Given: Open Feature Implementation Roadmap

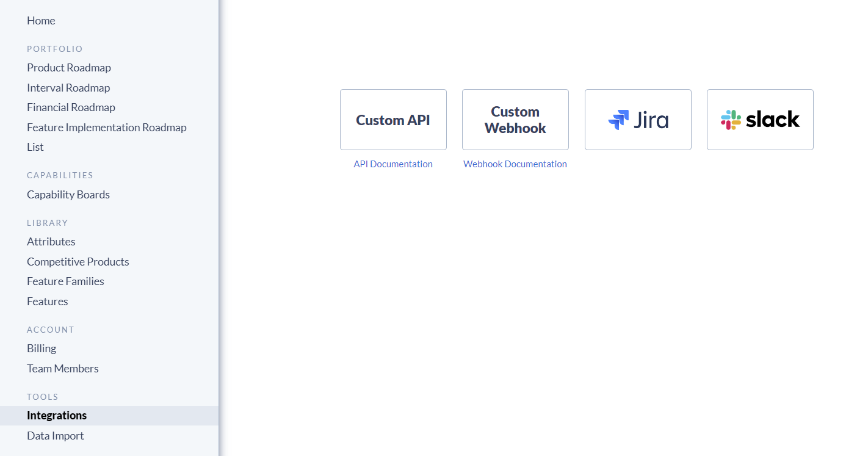Looking at the screenshot, I should coord(107,128).
